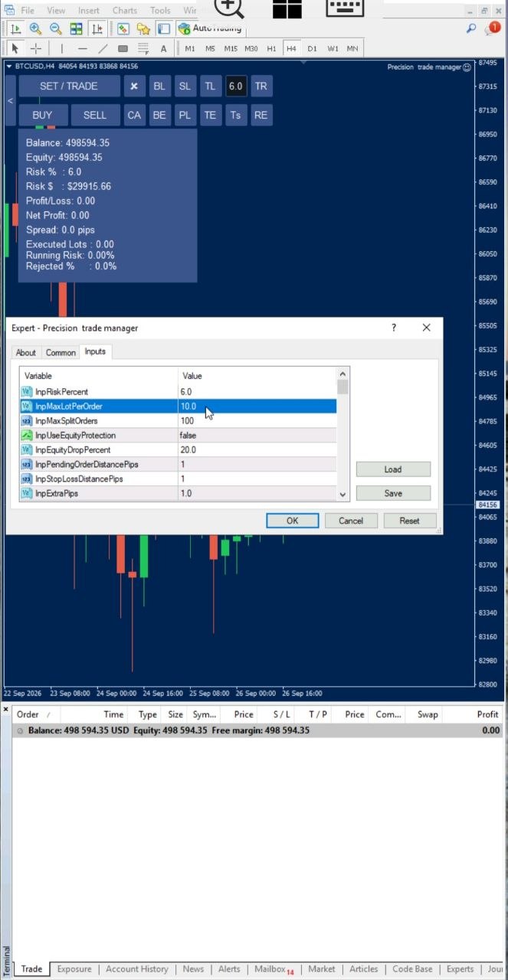Switch chart to D1 timeframe
Viewport: 508px width, 980px height.
click(312, 48)
